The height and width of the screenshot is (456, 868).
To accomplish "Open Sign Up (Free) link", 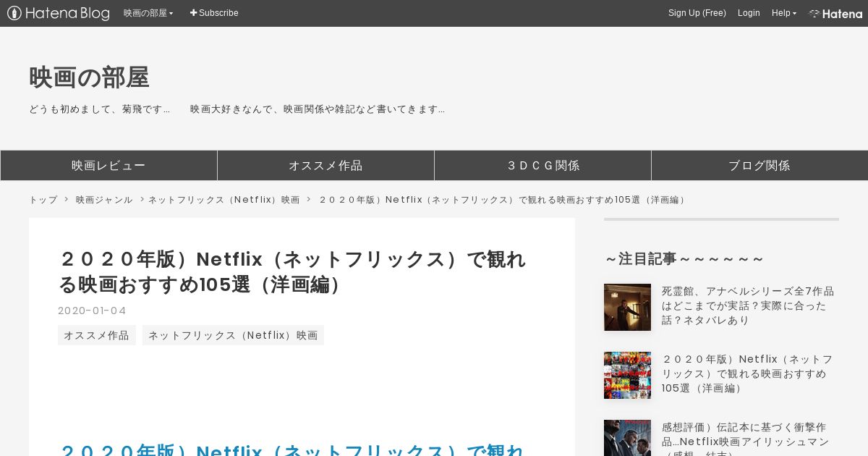I will click(x=697, y=13).
